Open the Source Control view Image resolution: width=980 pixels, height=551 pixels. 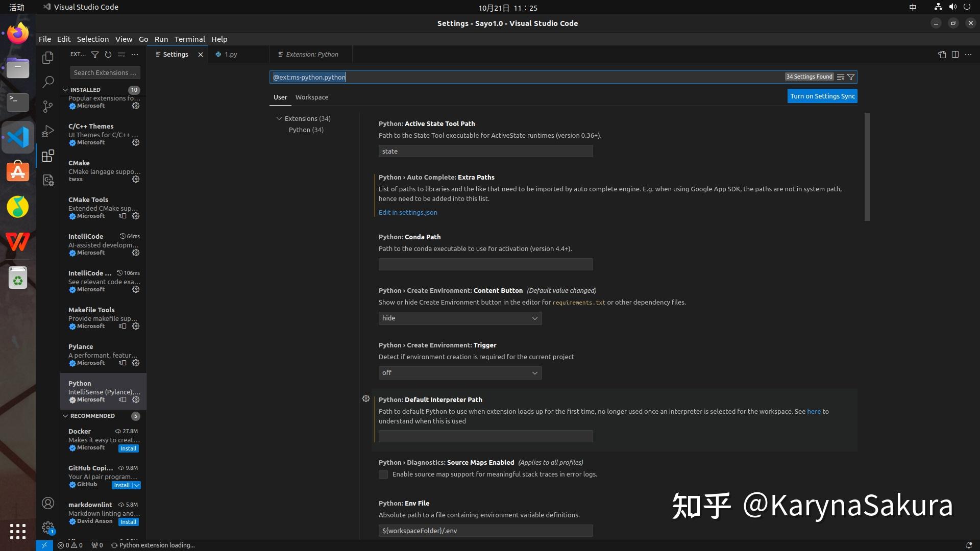tap(47, 106)
